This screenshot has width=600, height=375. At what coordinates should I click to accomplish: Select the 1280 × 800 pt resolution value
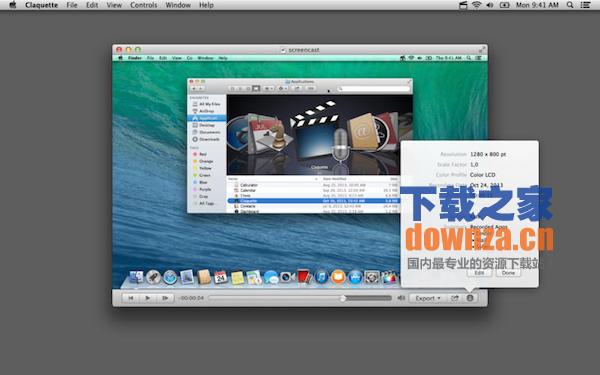(488, 154)
